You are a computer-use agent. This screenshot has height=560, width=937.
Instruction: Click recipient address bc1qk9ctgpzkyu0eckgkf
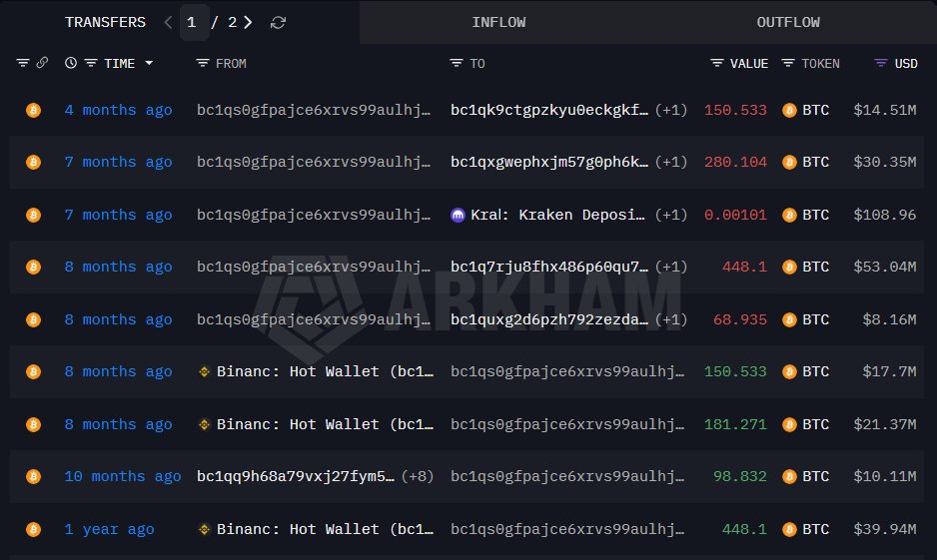[x=549, y=110]
